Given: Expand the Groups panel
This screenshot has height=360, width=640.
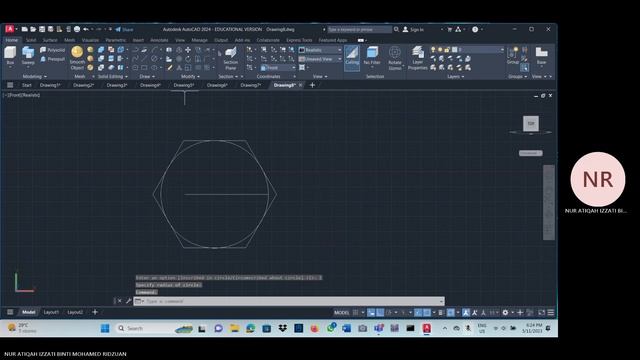Looking at the screenshot, I should 517,76.
